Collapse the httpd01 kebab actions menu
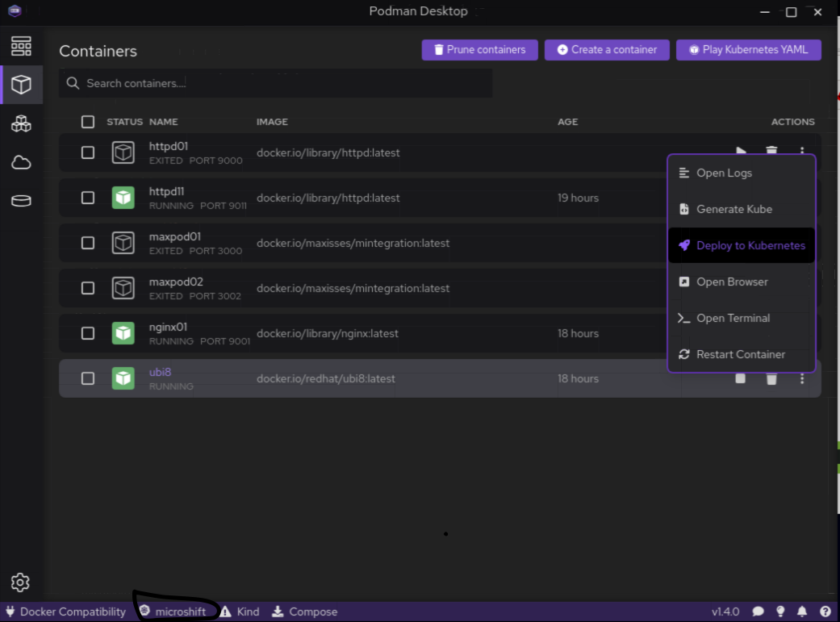 [802, 151]
